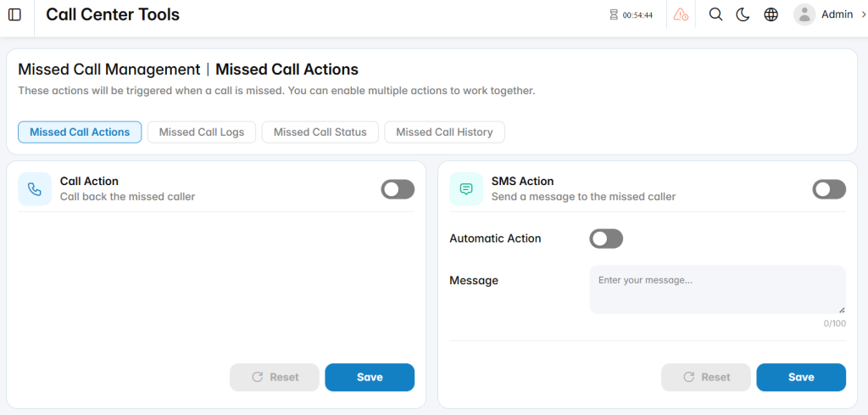This screenshot has width=868, height=415.
Task: Expand the Admin menu chevron
Action: 864,15
